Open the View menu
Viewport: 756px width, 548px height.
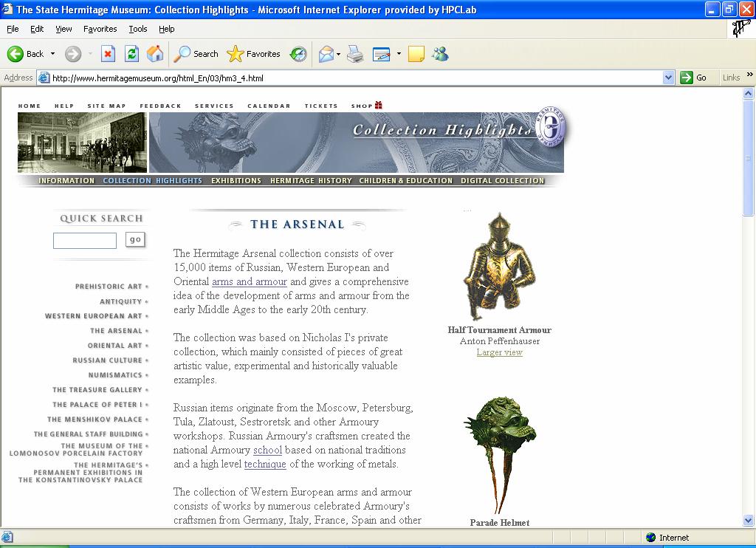pyautogui.click(x=63, y=29)
